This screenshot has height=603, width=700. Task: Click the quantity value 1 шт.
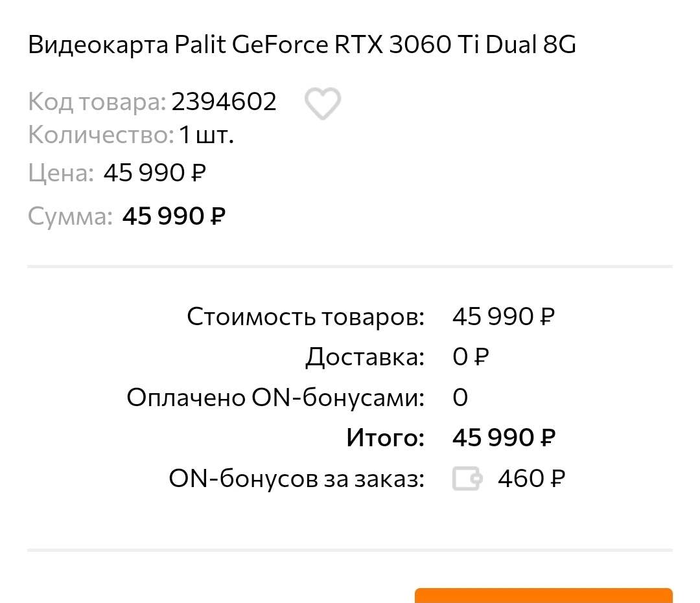(x=206, y=135)
